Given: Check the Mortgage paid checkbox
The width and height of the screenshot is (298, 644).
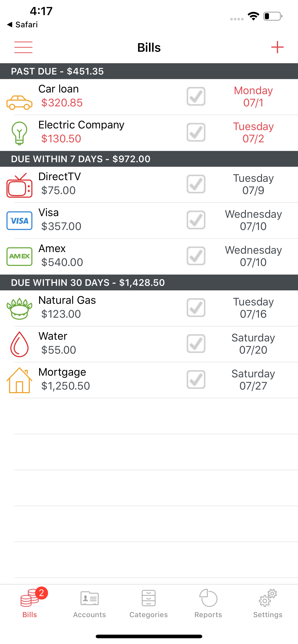Looking at the screenshot, I should [196, 379].
